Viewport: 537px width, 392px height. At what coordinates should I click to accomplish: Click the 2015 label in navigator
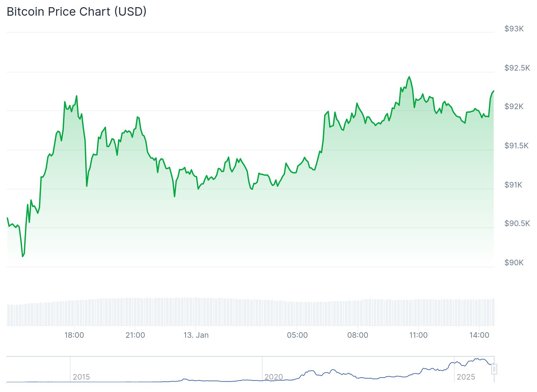(81, 377)
